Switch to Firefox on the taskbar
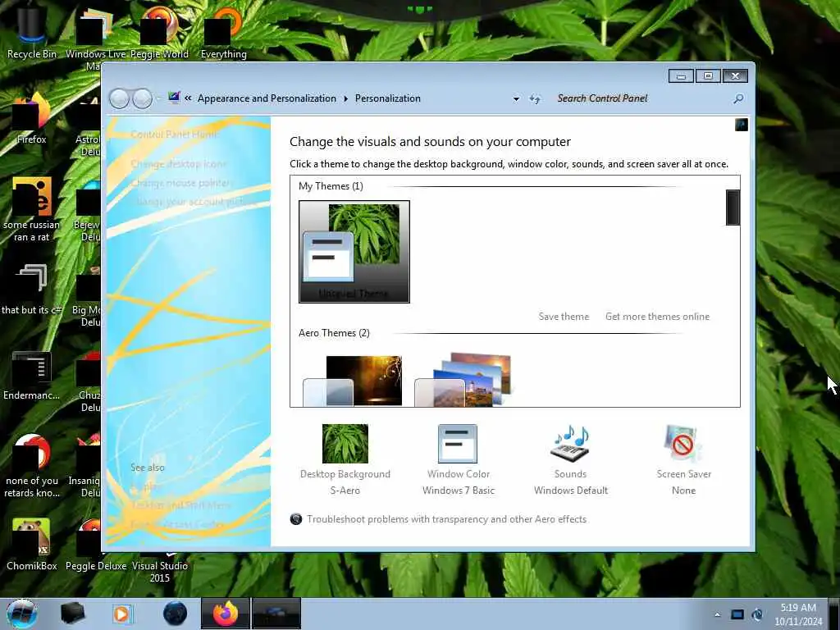The height and width of the screenshot is (630, 840). tap(225, 614)
